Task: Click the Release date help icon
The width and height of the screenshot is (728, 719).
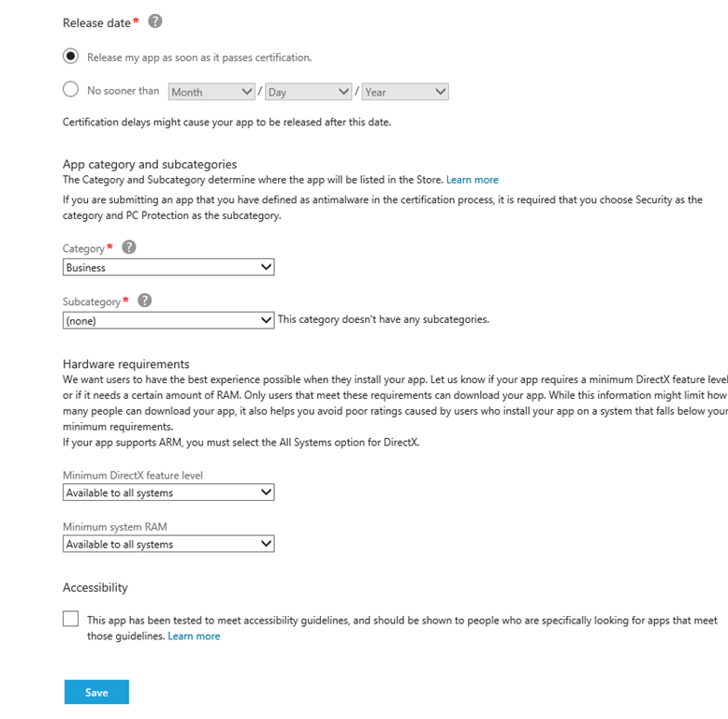Action: pyautogui.click(x=155, y=21)
